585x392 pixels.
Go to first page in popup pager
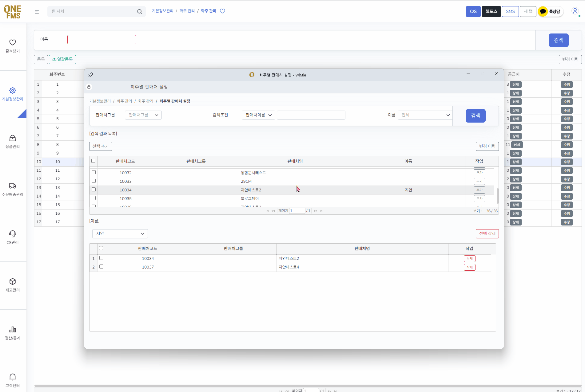(267, 211)
